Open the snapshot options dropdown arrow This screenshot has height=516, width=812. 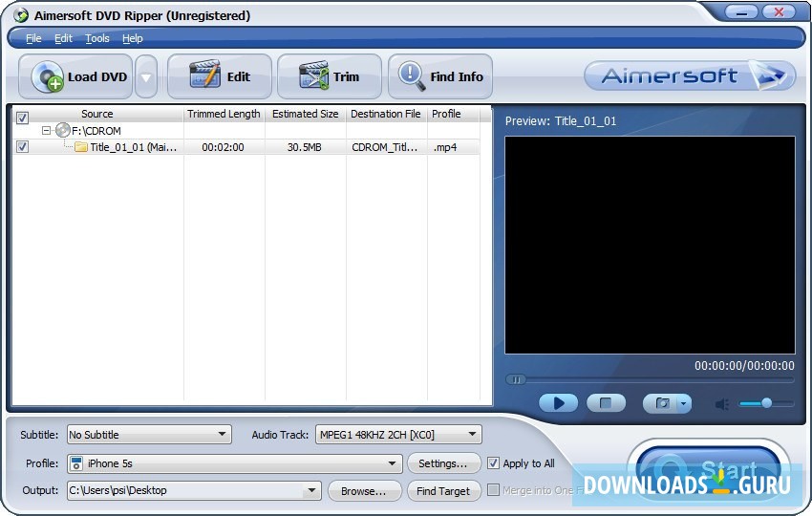point(684,403)
